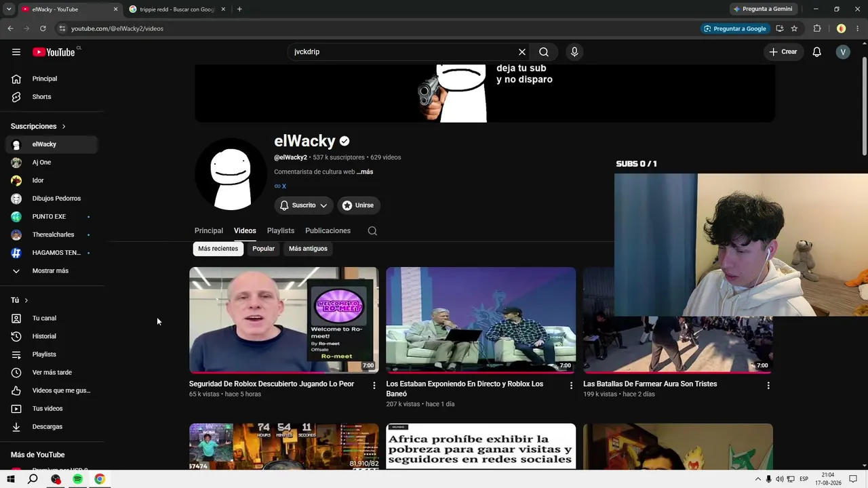Go back in browser history

click(x=10, y=28)
